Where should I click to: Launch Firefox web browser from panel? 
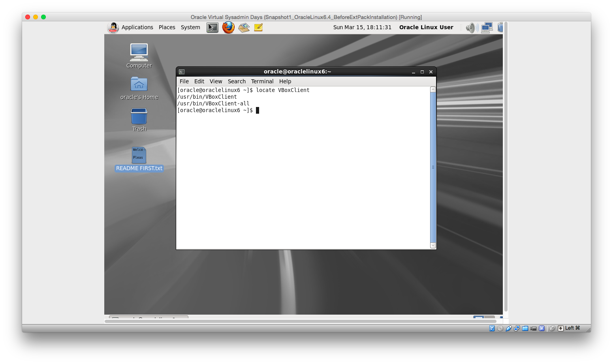pyautogui.click(x=228, y=27)
